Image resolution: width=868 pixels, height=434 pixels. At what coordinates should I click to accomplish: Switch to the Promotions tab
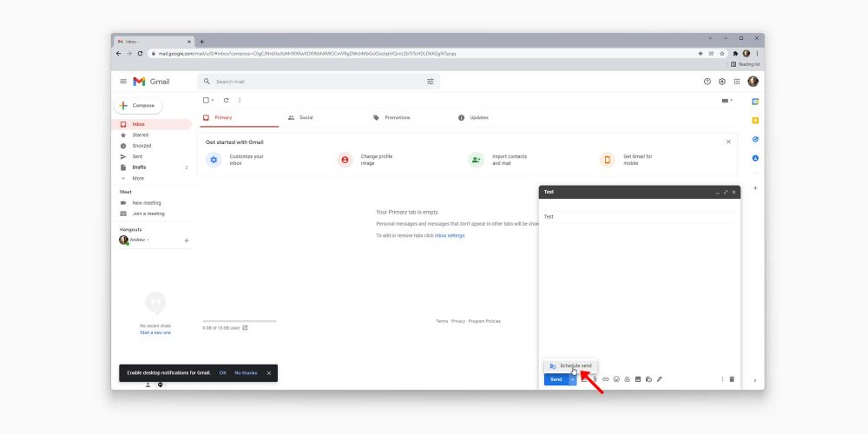(x=397, y=117)
